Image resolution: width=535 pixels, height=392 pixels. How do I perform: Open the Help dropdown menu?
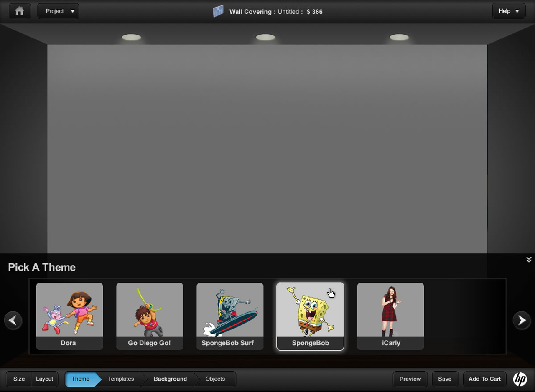click(x=509, y=11)
